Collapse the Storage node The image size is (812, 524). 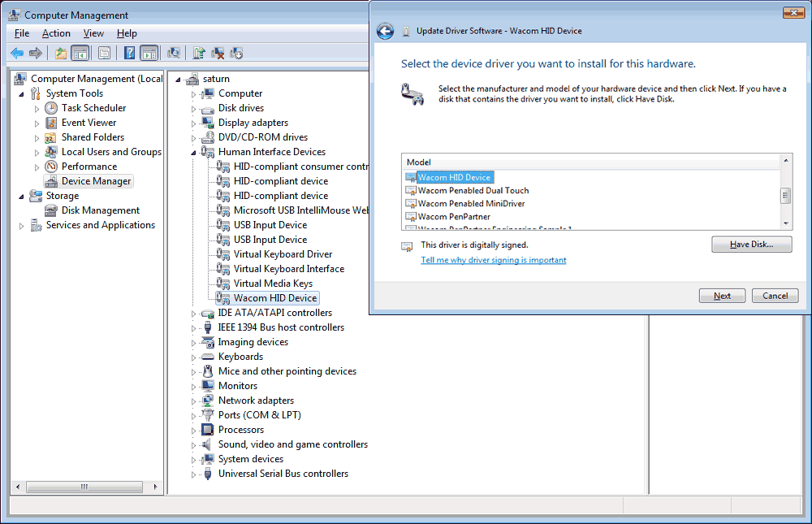[x=21, y=197]
